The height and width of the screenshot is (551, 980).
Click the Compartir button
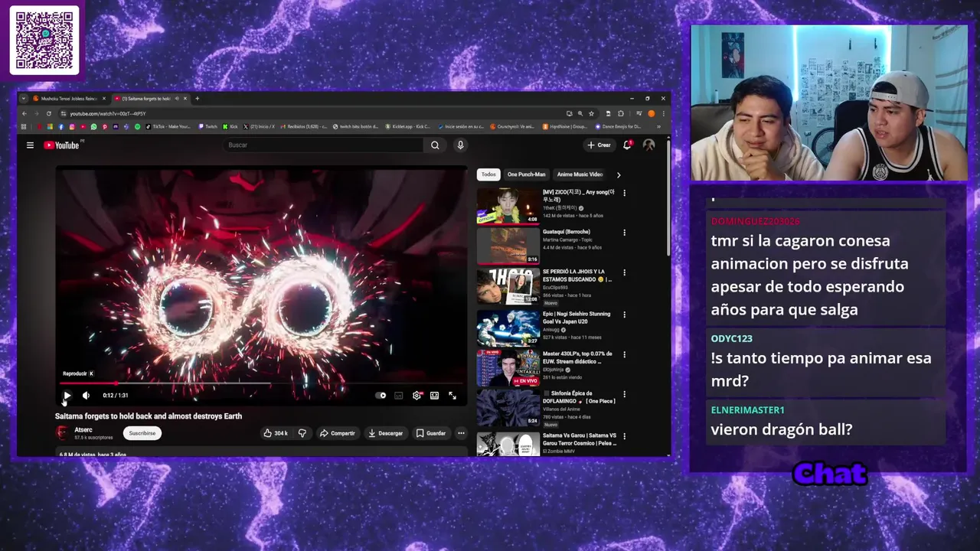[337, 433]
